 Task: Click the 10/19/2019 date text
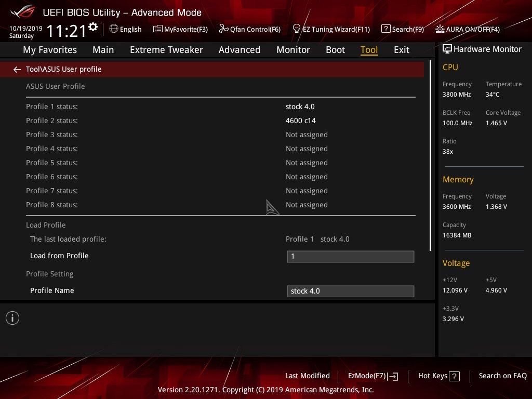tap(26, 28)
